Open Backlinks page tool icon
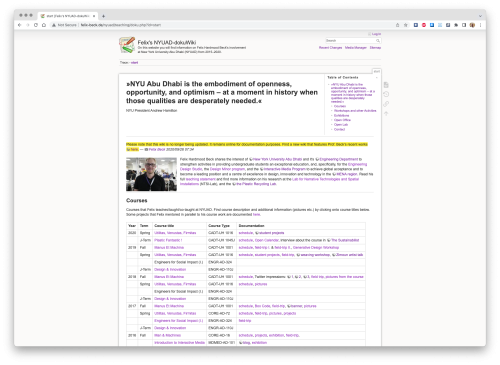500x365 pixels. pyautogui.click(x=386, y=104)
